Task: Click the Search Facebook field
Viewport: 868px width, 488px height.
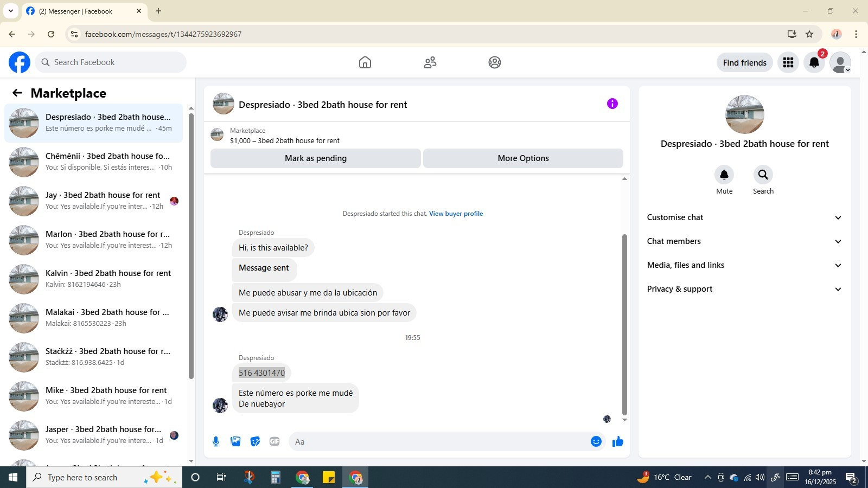Action: point(111,62)
